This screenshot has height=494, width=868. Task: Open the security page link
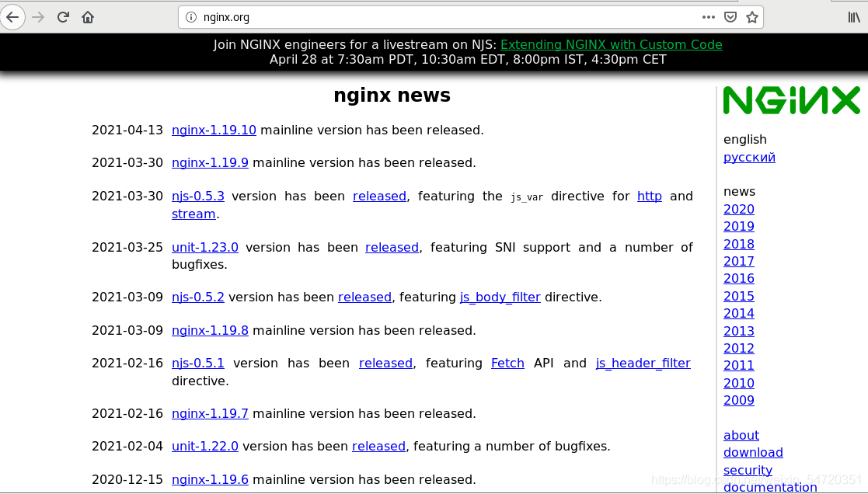pyautogui.click(x=748, y=470)
